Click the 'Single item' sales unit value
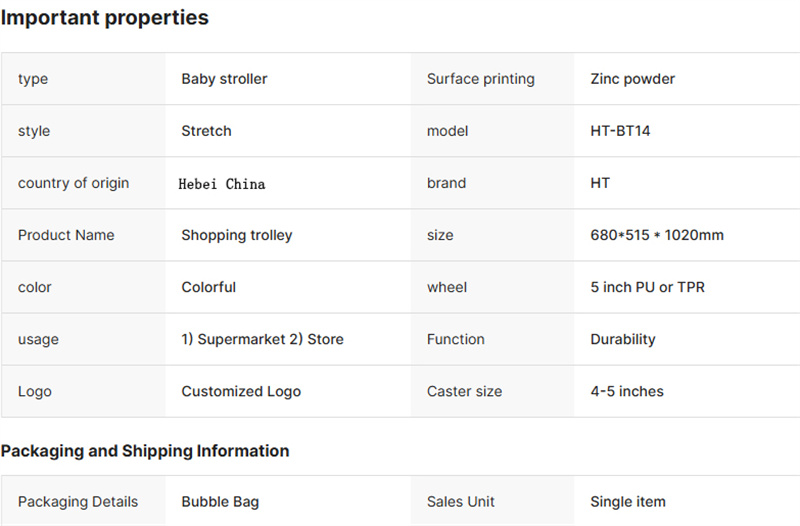Viewport: 800px width, 526px height. pos(628,502)
